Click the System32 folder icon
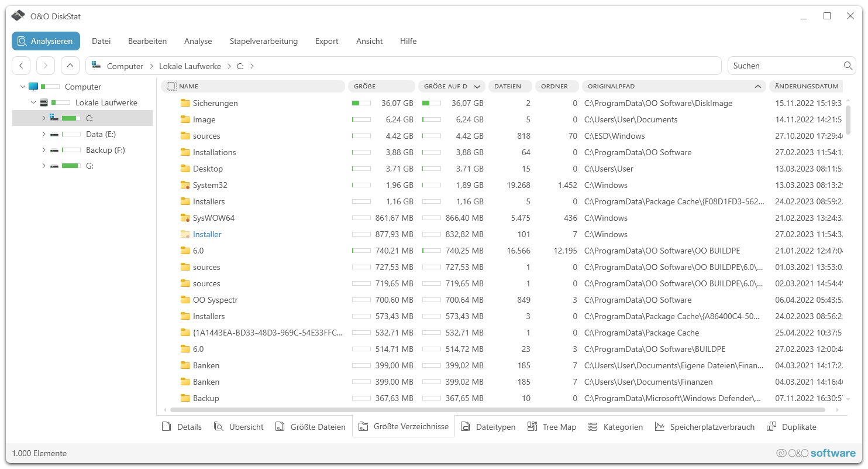The height and width of the screenshot is (469, 868). click(x=185, y=185)
